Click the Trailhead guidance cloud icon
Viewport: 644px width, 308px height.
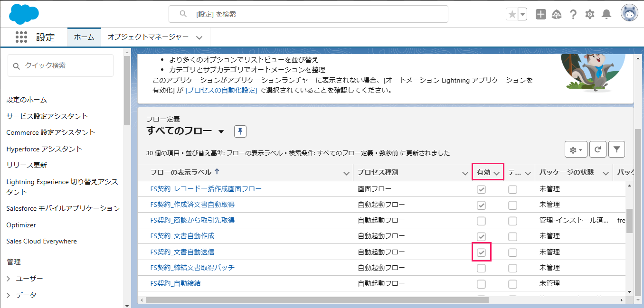(x=557, y=14)
